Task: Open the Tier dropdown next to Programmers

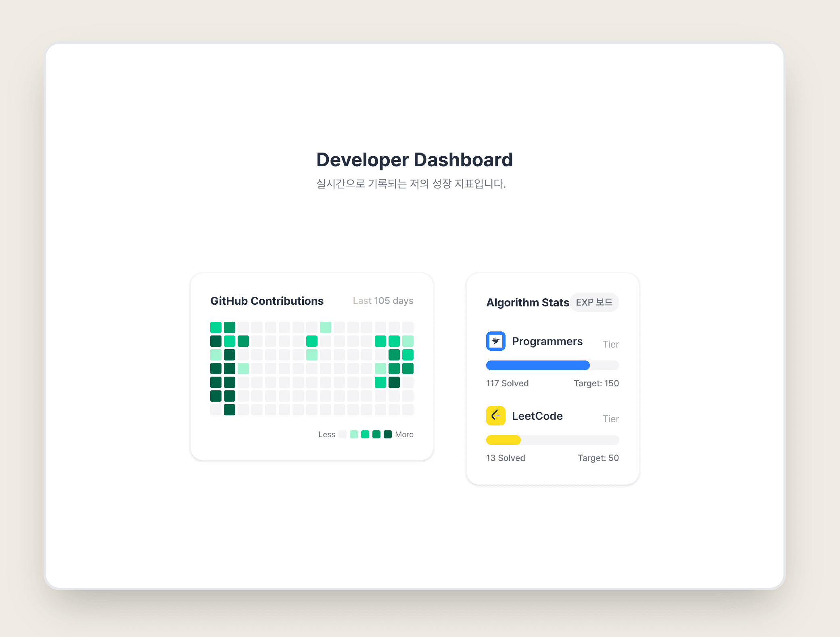Action: coord(610,344)
